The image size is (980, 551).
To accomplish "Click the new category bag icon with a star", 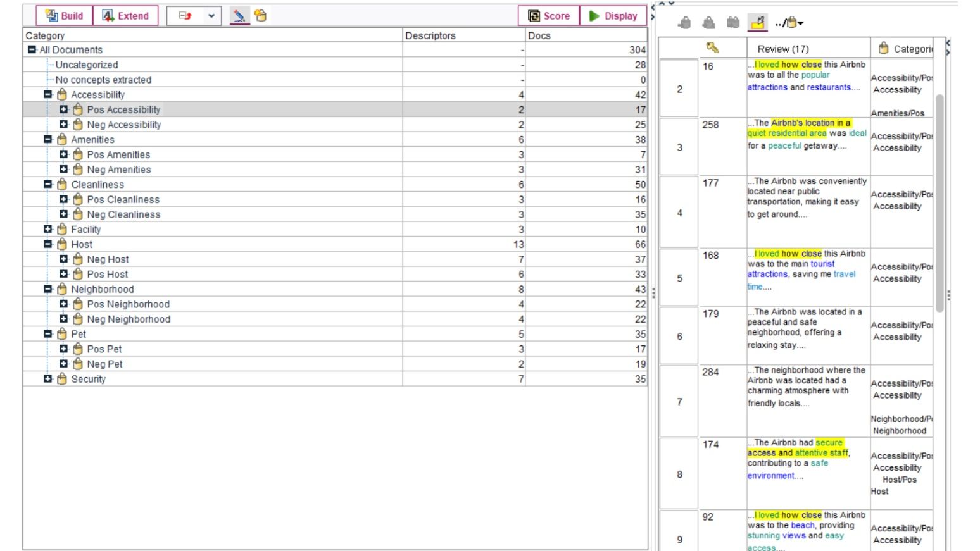I will point(260,16).
